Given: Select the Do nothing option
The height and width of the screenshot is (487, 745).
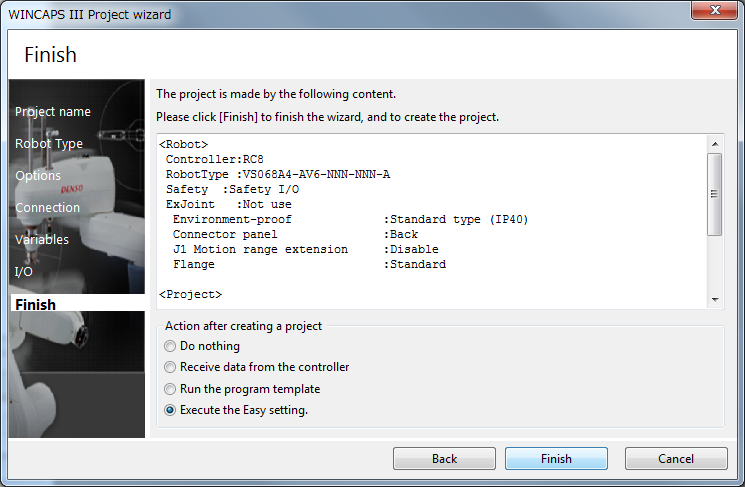Looking at the screenshot, I should [x=170, y=346].
